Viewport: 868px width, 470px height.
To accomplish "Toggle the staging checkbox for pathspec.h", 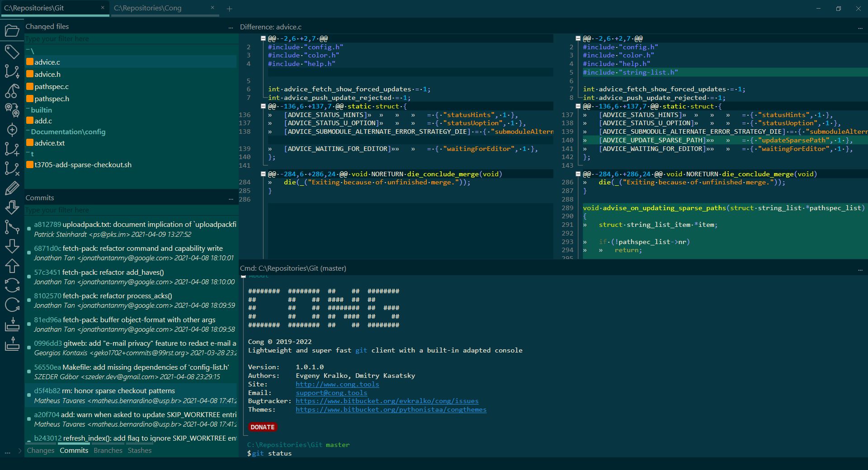I will (30, 99).
